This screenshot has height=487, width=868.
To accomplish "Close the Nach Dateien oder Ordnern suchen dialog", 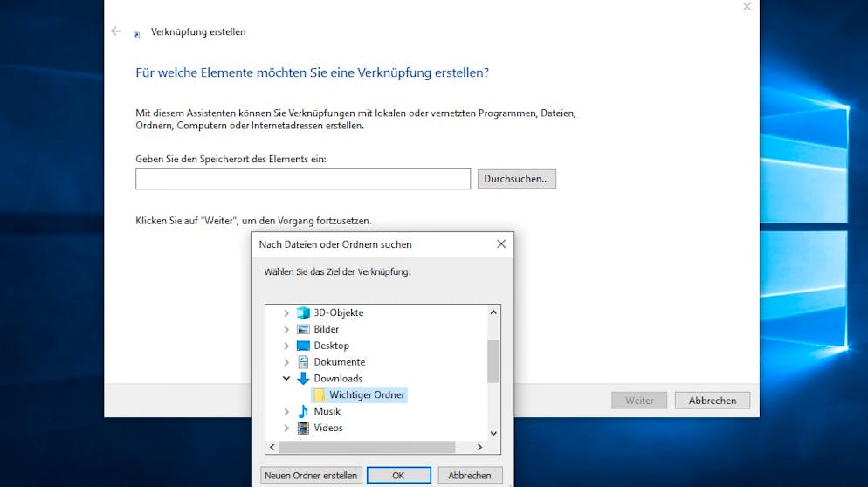I will point(501,244).
